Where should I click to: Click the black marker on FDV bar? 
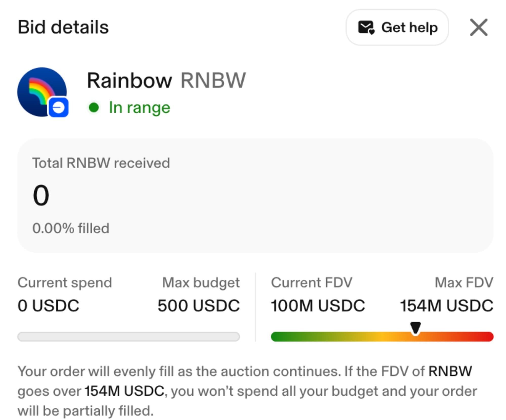coord(415,328)
